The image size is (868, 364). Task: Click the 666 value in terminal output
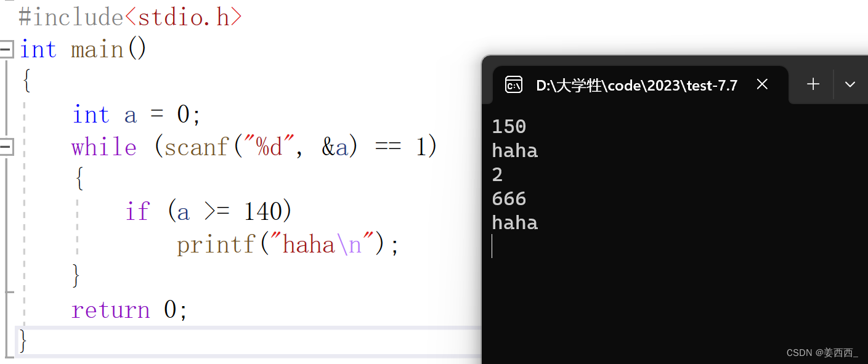point(508,198)
